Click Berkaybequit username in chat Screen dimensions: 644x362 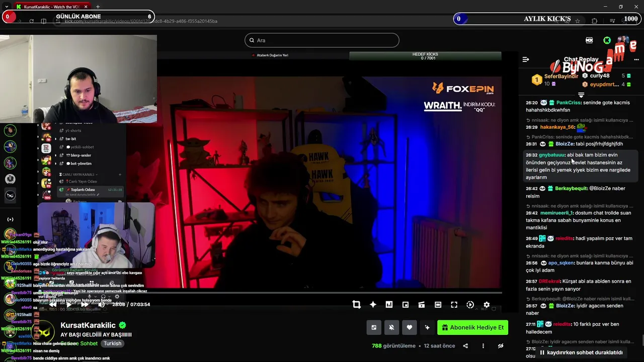[571, 189]
